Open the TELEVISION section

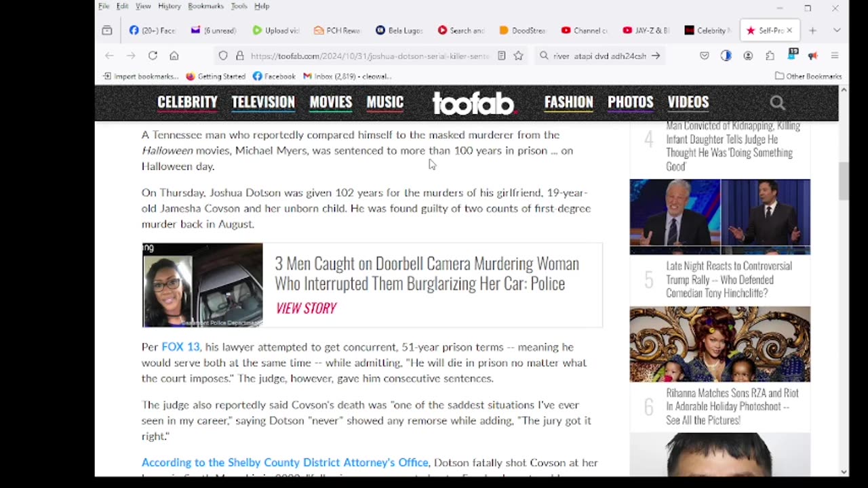[x=263, y=102]
